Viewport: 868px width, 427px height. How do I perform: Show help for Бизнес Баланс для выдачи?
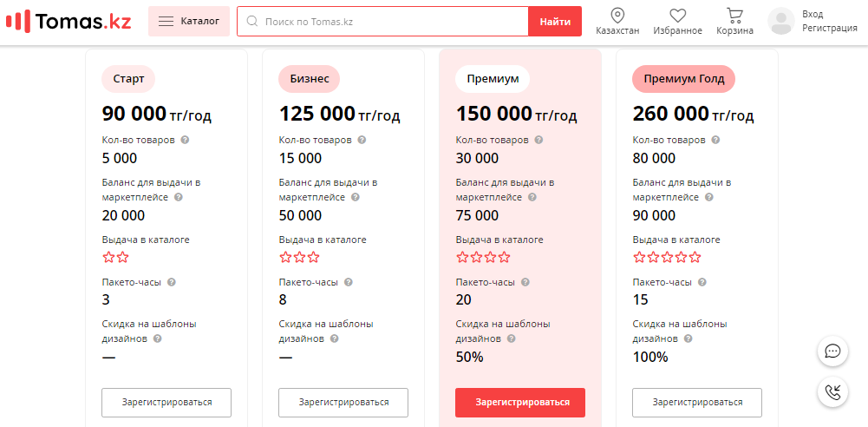click(x=356, y=197)
